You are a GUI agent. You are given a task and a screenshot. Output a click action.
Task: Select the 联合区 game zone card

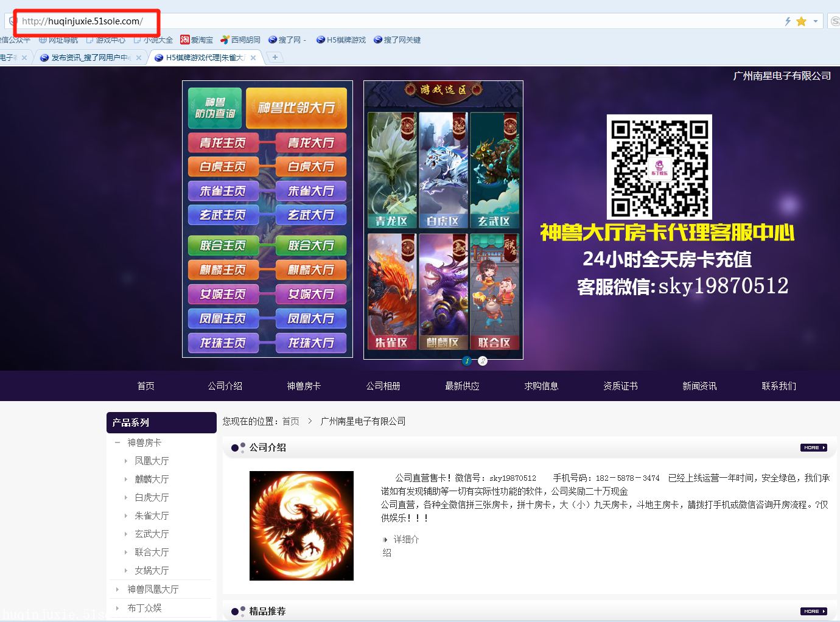494,292
